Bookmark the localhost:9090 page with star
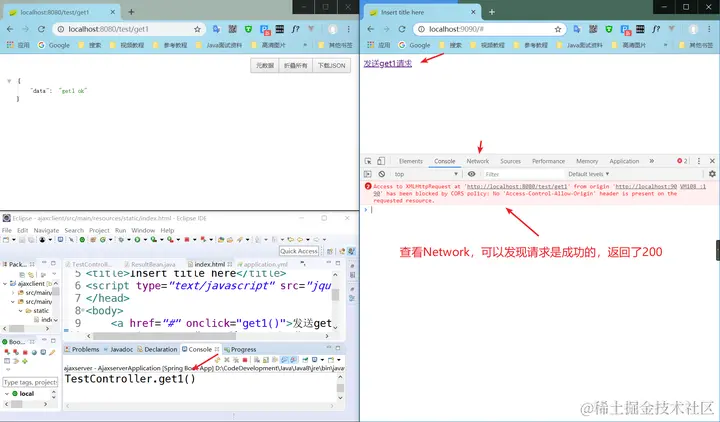The width and height of the screenshot is (720, 422). coord(557,29)
